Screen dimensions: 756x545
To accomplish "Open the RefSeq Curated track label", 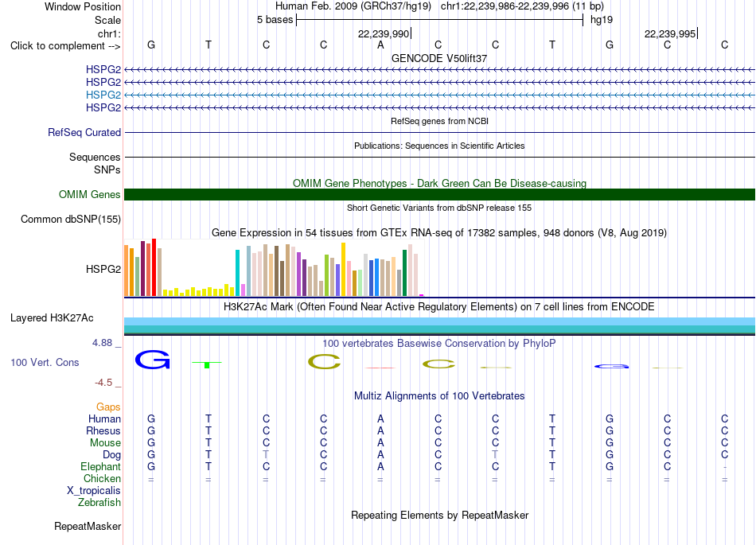I will [84, 133].
